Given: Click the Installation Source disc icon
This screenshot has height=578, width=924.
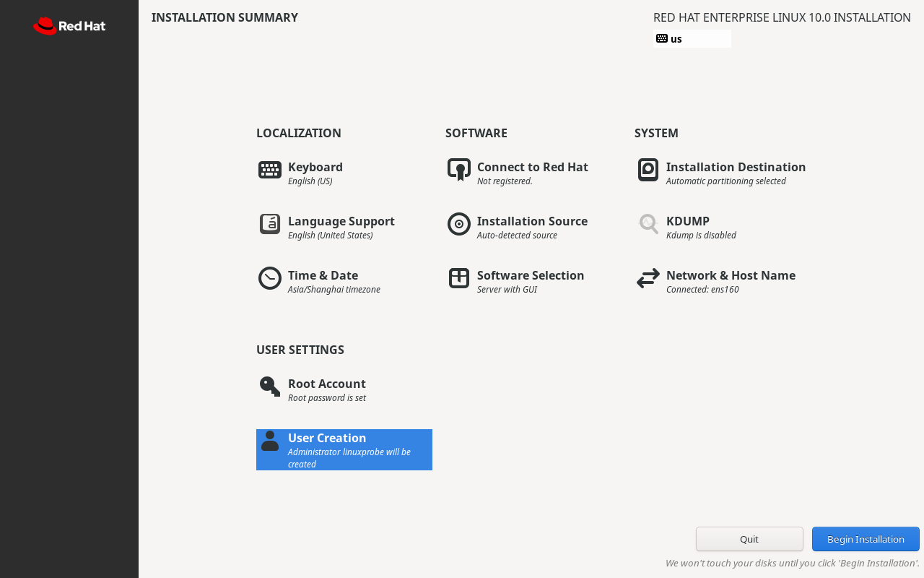Looking at the screenshot, I should coord(459,224).
